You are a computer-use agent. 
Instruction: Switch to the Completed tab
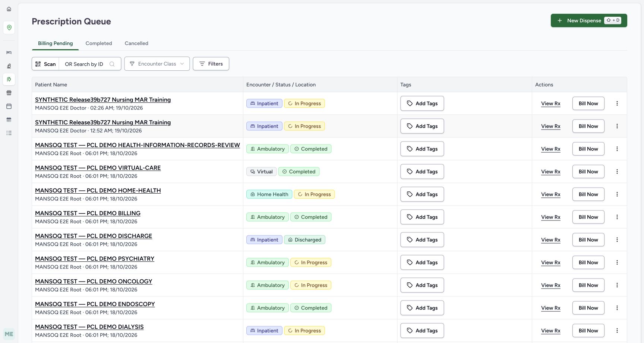(99, 43)
